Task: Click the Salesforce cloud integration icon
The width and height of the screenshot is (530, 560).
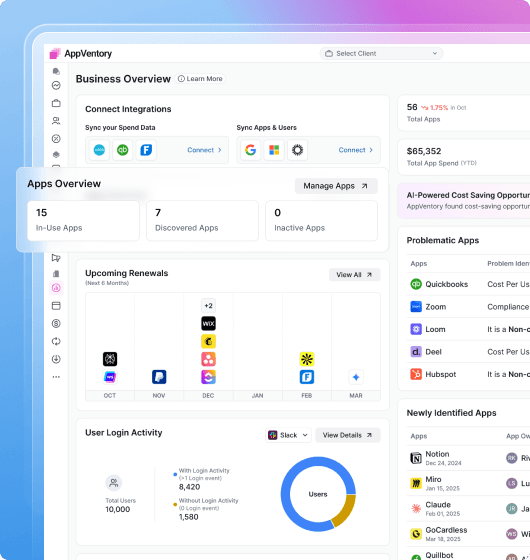Action: (x=99, y=150)
